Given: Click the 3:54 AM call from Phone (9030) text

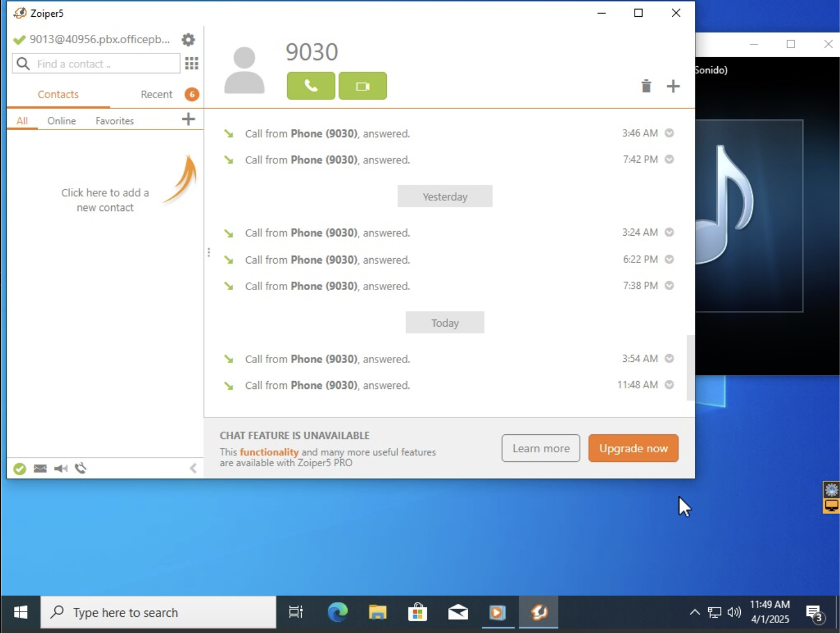Looking at the screenshot, I should pos(327,359).
